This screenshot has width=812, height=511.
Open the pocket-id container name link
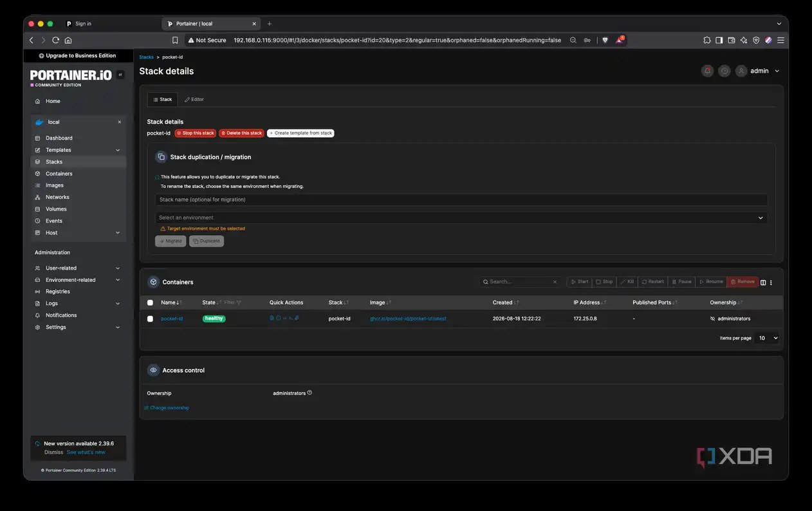172,319
